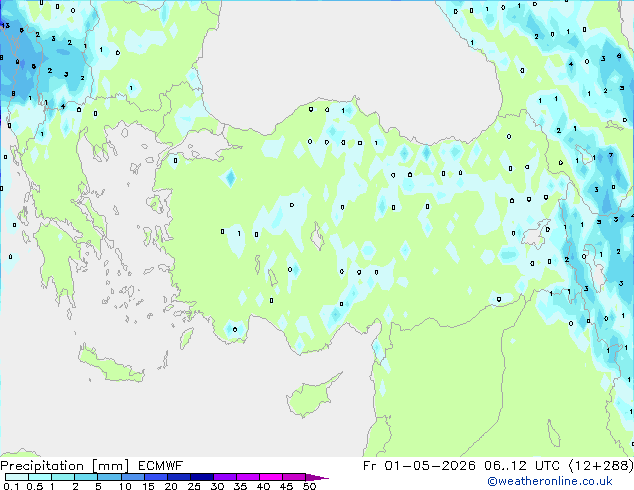Click the 'ECMWF' model label
Image resolution: width=634 pixels, height=490 pixels.
tap(160, 466)
